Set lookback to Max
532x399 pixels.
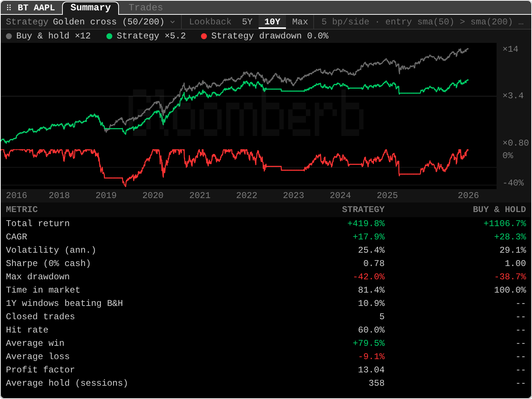pos(300,22)
